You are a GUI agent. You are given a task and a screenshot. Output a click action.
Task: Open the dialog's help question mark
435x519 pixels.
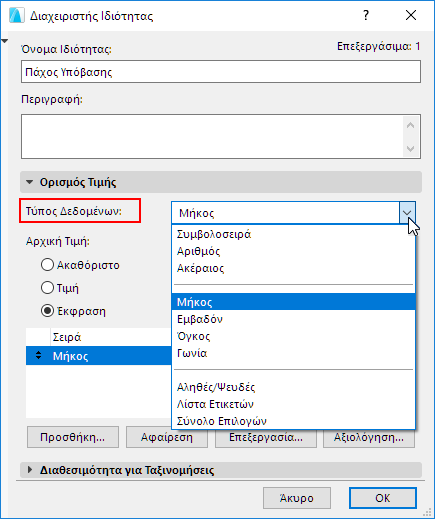pos(366,15)
